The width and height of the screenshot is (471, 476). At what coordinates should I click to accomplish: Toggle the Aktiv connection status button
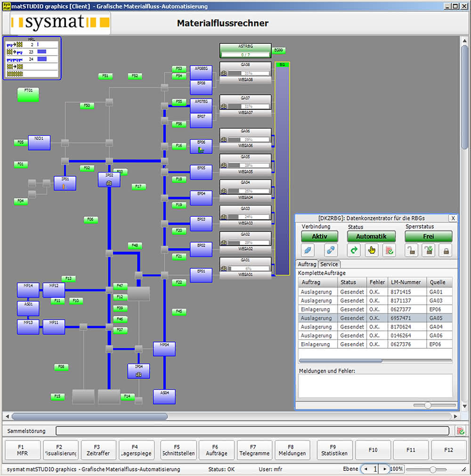tap(319, 237)
